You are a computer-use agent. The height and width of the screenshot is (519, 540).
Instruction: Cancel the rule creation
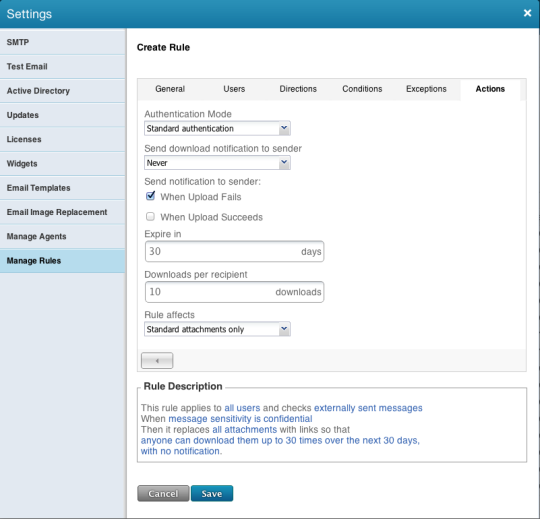coord(163,494)
